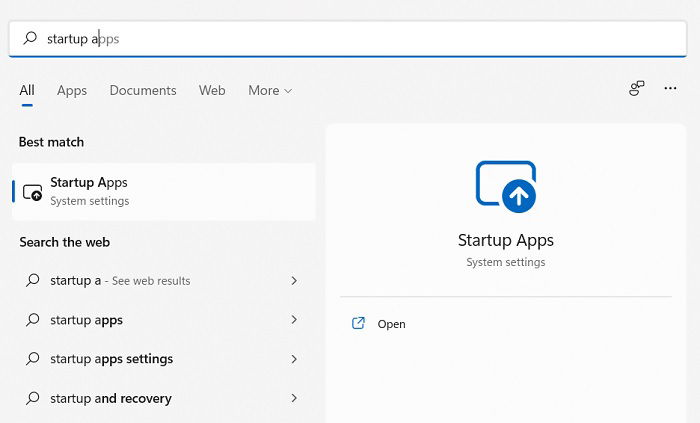Click the Startup Apps icon in best match
This screenshot has width=700, height=423.
(x=33, y=192)
